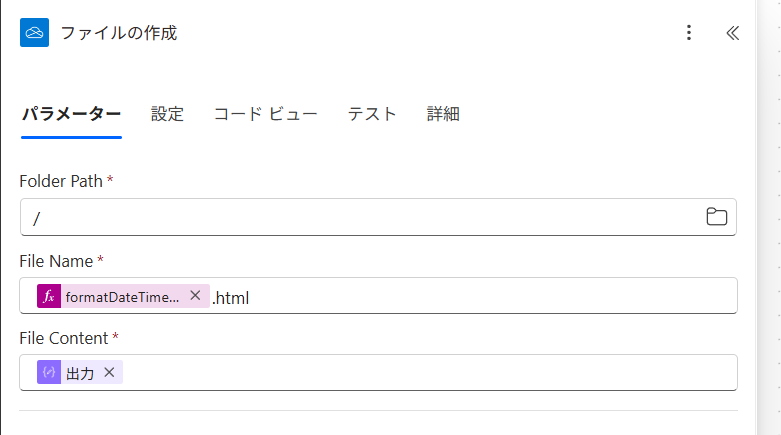Click the OneDrive connector icon
Viewport: 781px width, 435px height.
(x=35, y=33)
